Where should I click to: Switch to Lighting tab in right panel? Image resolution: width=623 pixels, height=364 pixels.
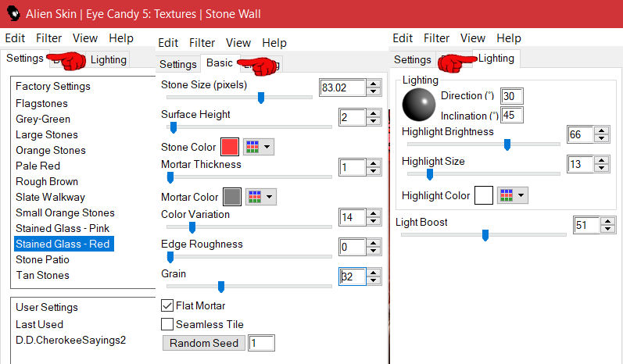(x=496, y=59)
